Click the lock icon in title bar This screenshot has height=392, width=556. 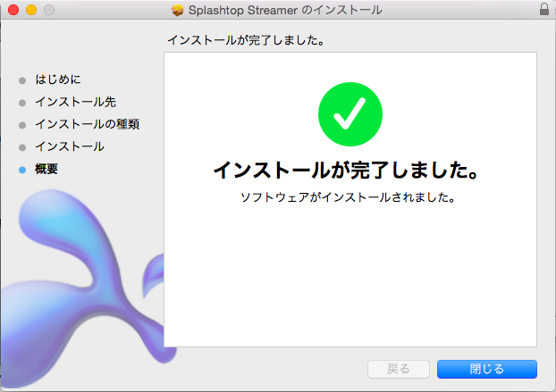tap(544, 9)
